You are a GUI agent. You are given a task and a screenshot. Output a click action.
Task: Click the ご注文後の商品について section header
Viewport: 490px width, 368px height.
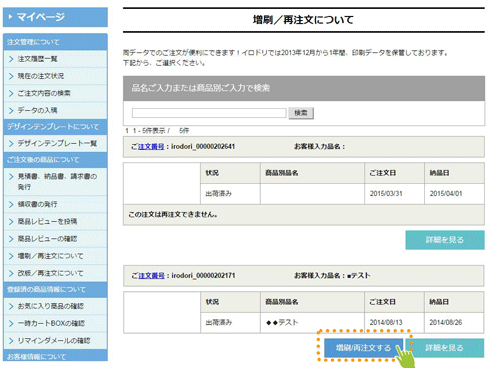[55, 160]
